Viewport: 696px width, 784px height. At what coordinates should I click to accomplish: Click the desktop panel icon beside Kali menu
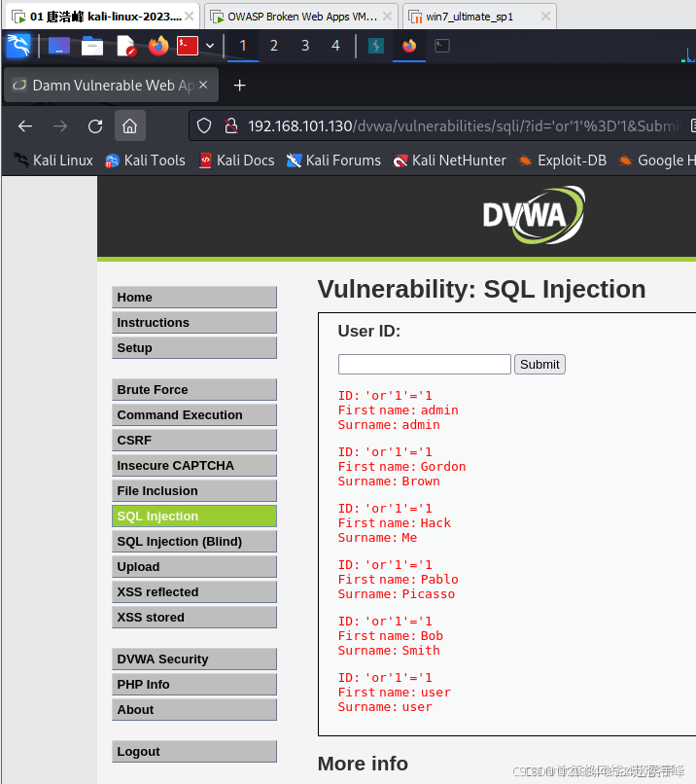click(x=59, y=46)
